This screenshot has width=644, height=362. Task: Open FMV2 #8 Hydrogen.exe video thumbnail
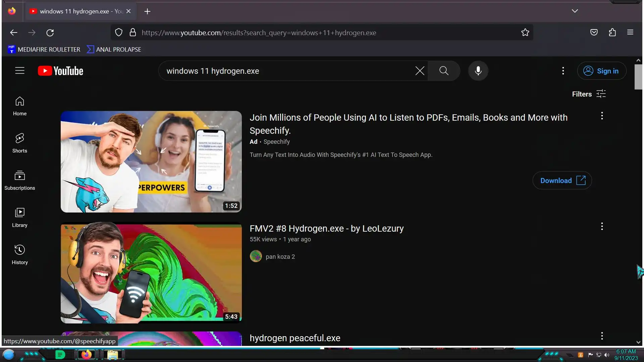[151, 273]
